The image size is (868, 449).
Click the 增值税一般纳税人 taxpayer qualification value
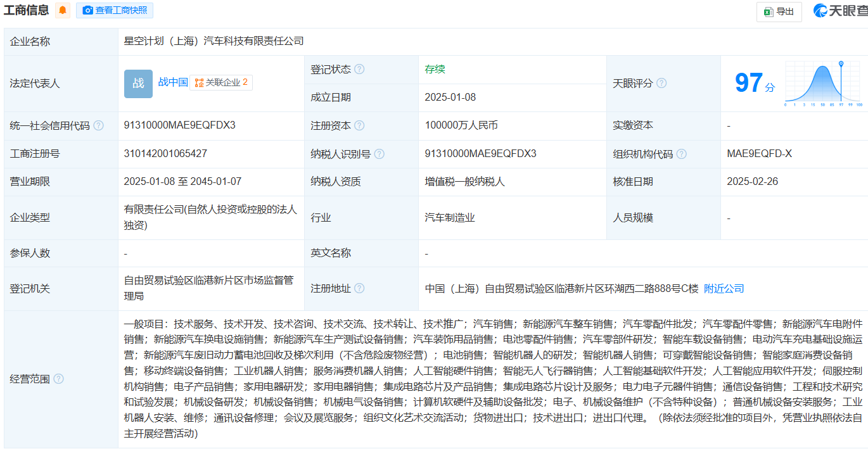tap(465, 182)
